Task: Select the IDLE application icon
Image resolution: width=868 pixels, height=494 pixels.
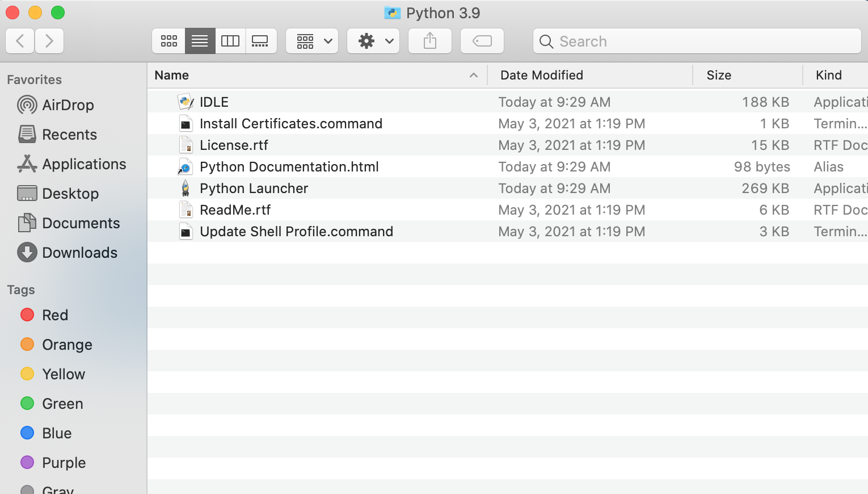Action: (186, 102)
